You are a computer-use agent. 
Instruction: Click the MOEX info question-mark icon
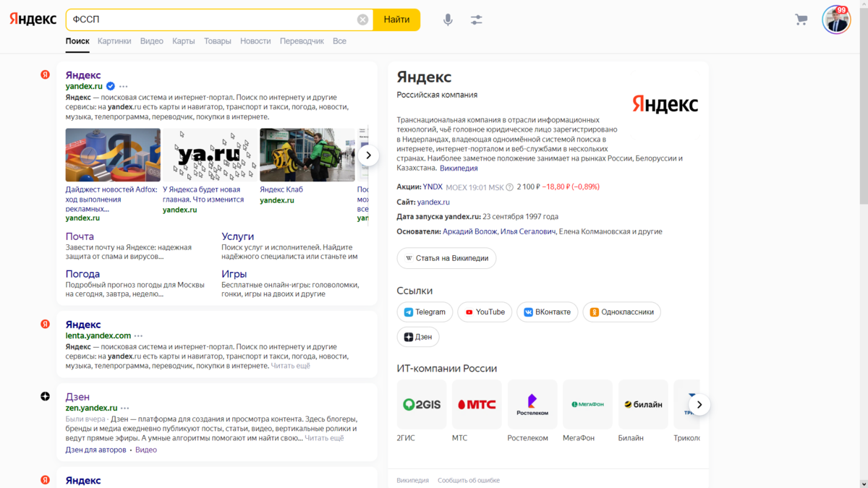click(x=509, y=187)
